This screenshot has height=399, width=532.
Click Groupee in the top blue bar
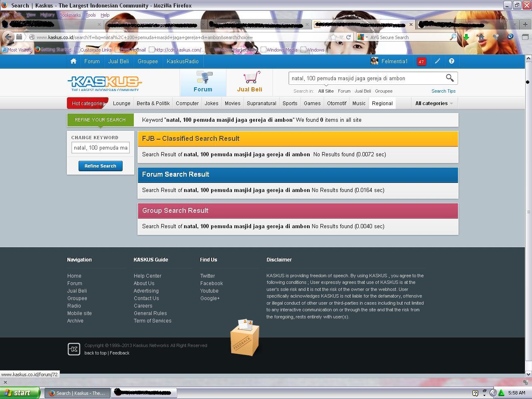tap(148, 61)
